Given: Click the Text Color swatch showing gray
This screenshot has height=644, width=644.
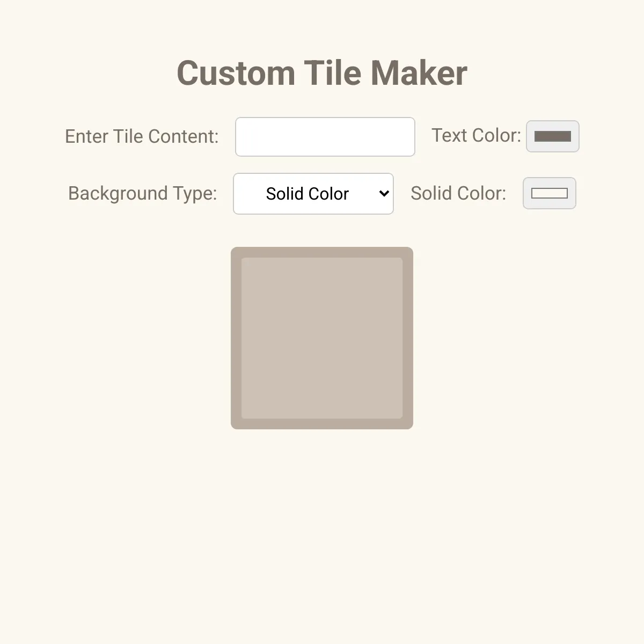Looking at the screenshot, I should (552, 136).
